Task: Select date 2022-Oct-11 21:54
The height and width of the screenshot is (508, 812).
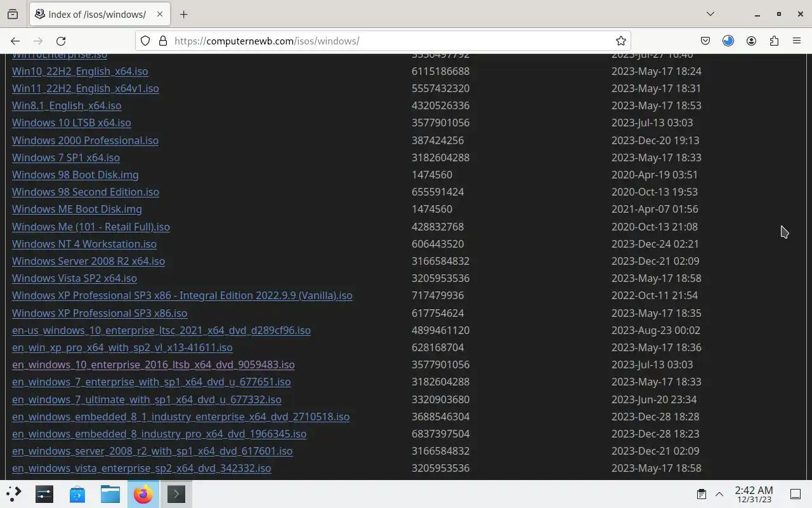Action: click(x=655, y=295)
